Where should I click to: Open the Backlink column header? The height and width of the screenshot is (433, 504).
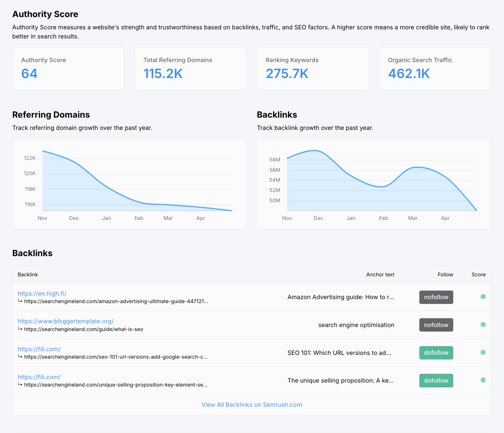[28, 274]
